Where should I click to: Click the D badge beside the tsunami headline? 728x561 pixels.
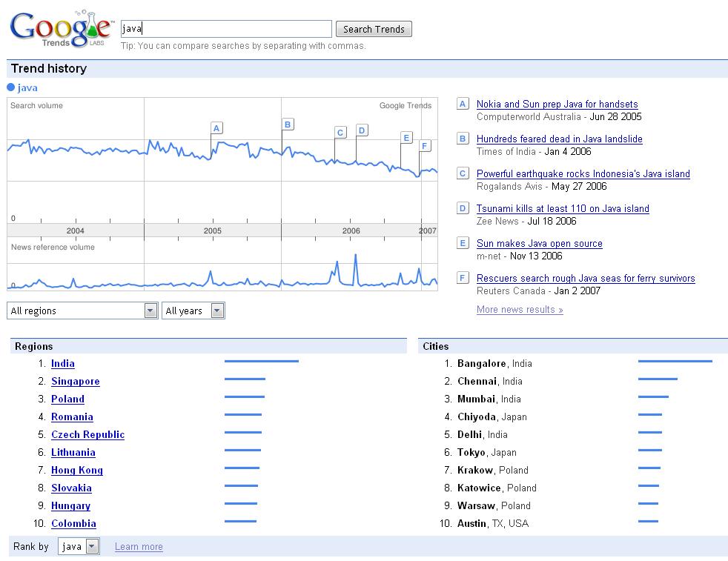pos(463,208)
